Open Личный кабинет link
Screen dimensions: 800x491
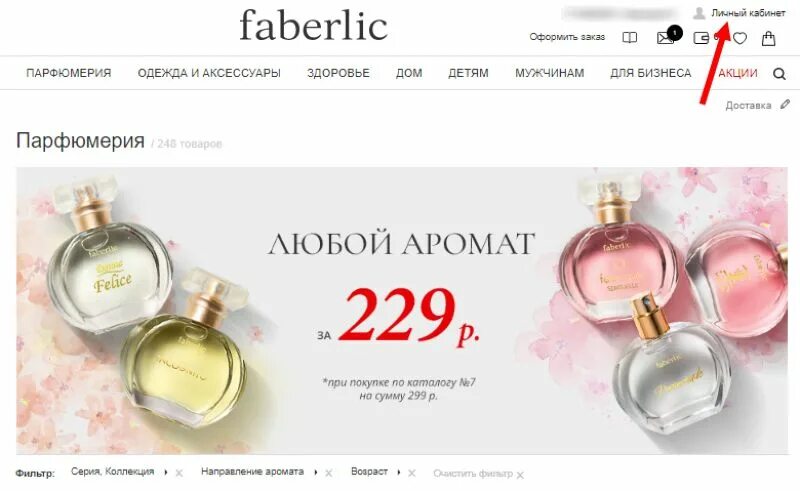click(x=748, y=13)
